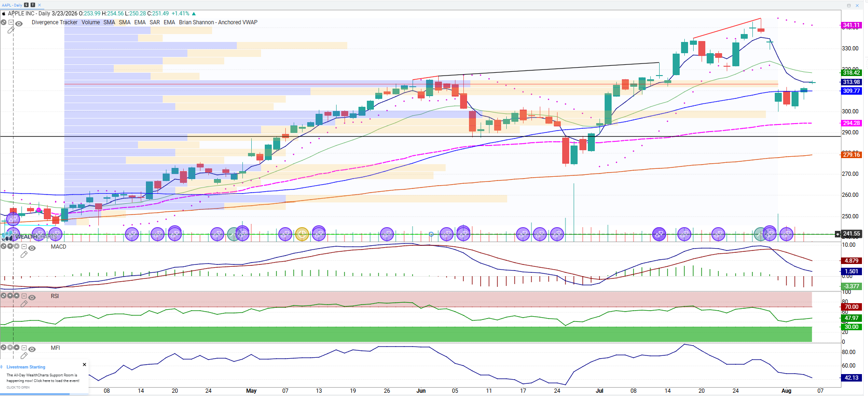
Task: Remove the RSI pane with its circle-slash icon
Action: 3,296
